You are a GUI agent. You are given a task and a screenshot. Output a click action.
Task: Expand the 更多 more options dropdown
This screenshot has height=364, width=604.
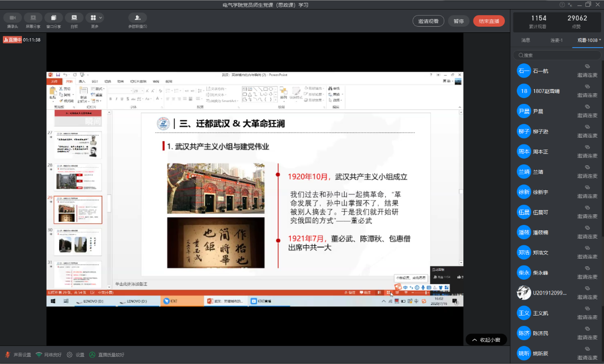click(x=94, y=18)
